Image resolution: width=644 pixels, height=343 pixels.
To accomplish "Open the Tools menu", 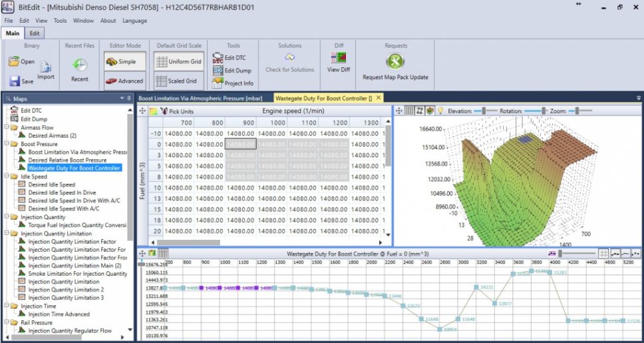I will point(60,21).
